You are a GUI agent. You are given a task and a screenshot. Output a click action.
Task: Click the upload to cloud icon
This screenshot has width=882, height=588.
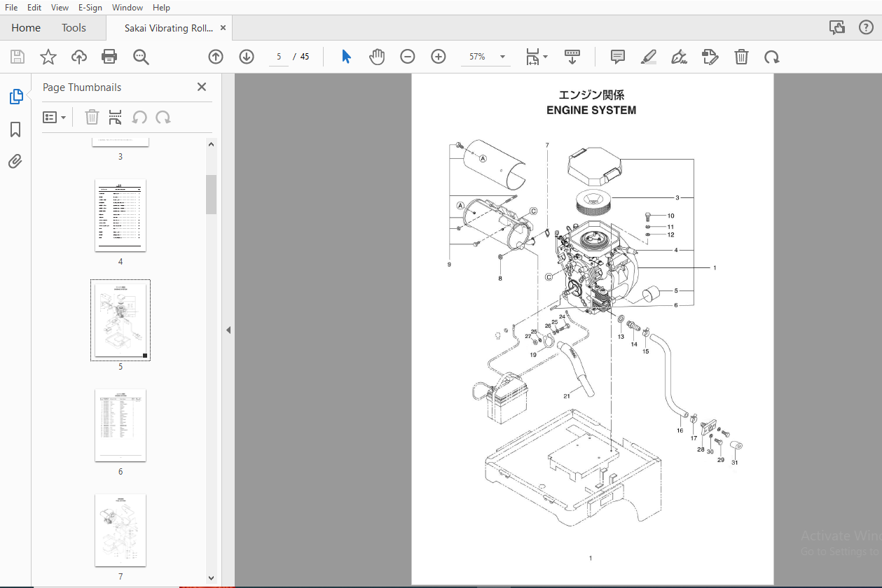(x=79, y=57)
